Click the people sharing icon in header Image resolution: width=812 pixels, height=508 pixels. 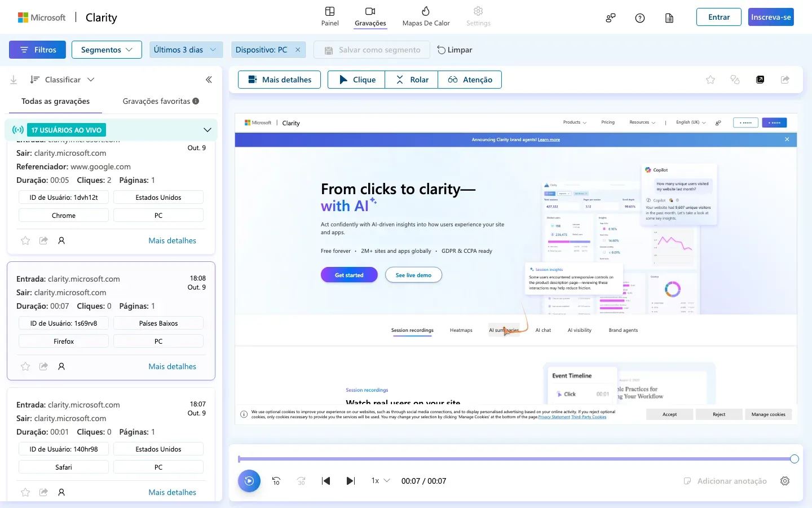coord(611,18)
